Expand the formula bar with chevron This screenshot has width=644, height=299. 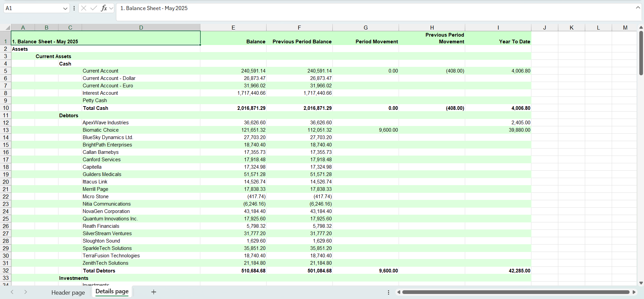(638, 8)
